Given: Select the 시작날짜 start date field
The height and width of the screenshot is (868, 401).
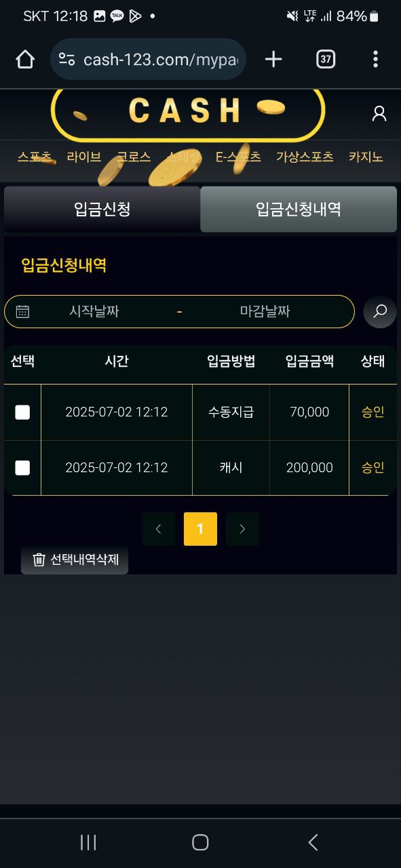Looking at the screenshot, I should tap(94, 311).
